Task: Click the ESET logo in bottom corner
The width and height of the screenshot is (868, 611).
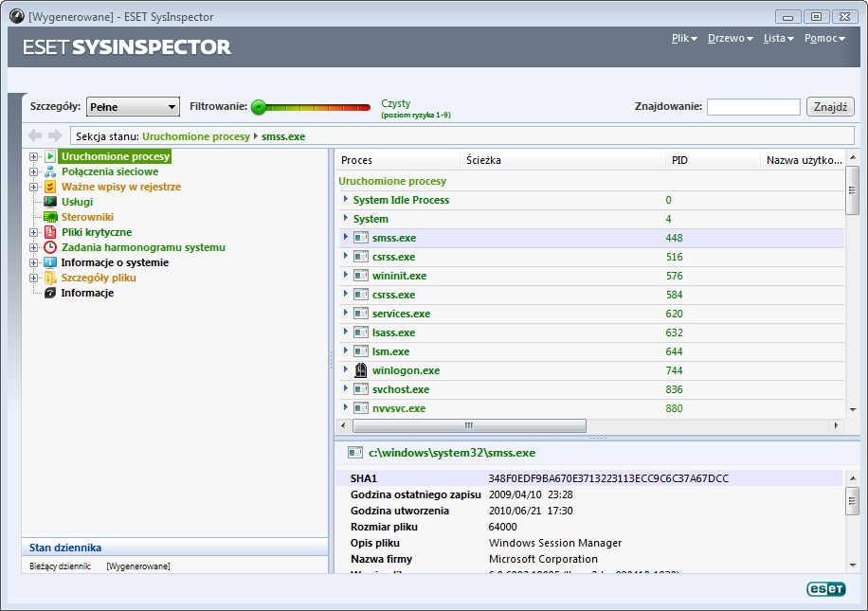Action: click(x=826, y=589)
